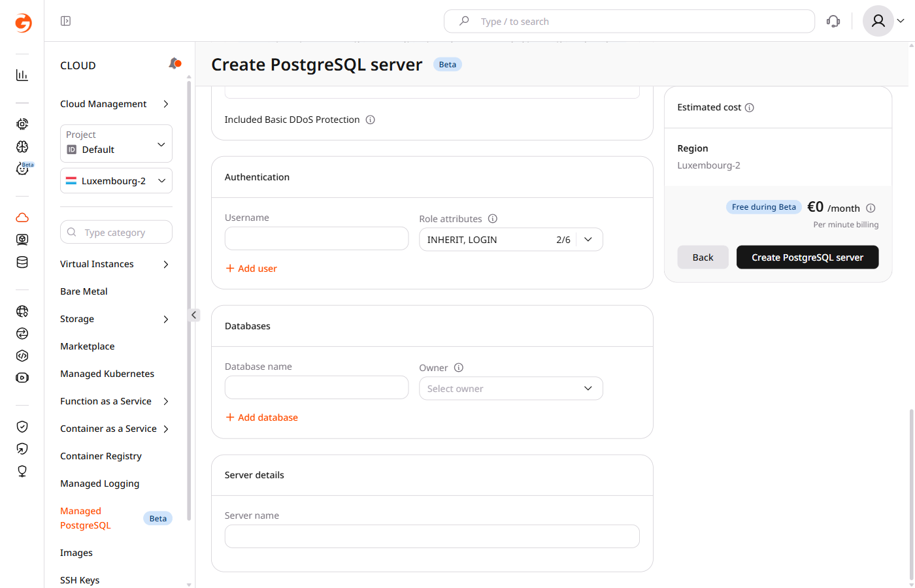This screenshot has width=915, height=588.
Task: Open the lightbulb icon in sidebar
Action: 22,471
